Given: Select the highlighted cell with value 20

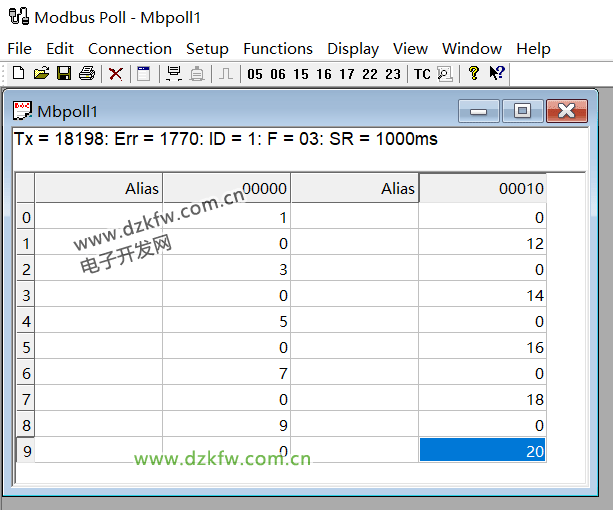Looking at the screenshot, I should tap(482, 450).
